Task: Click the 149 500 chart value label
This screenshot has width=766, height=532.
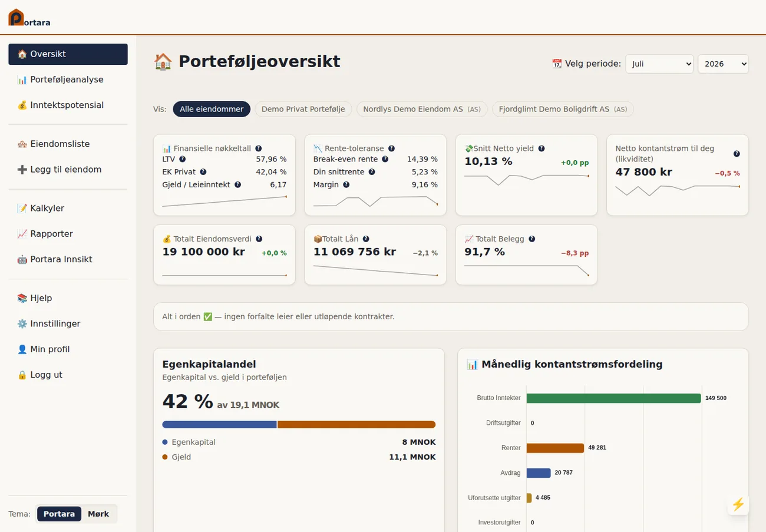Action: click(x=716, y=398)
